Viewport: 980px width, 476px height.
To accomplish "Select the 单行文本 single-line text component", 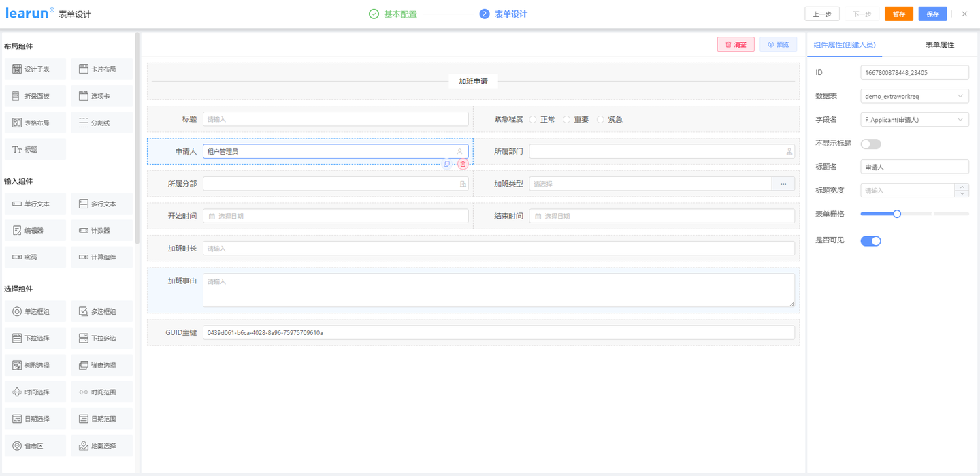I will [x=35, y=204].
